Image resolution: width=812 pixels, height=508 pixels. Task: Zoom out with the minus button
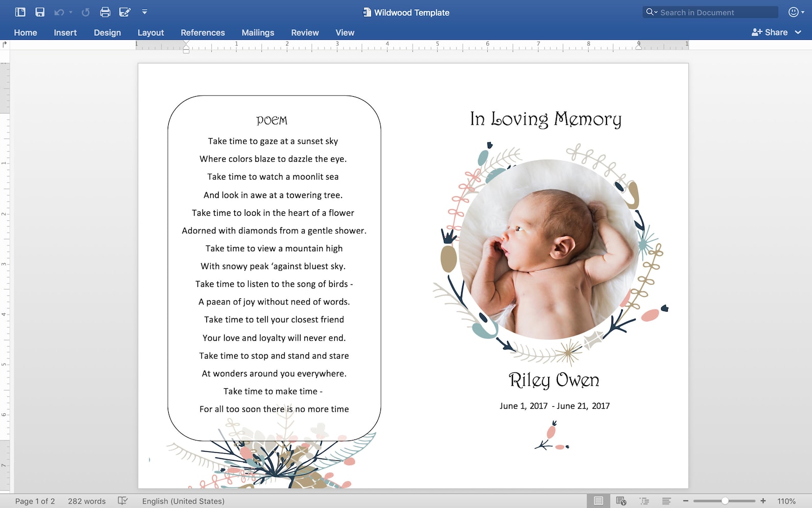[686, 501]
